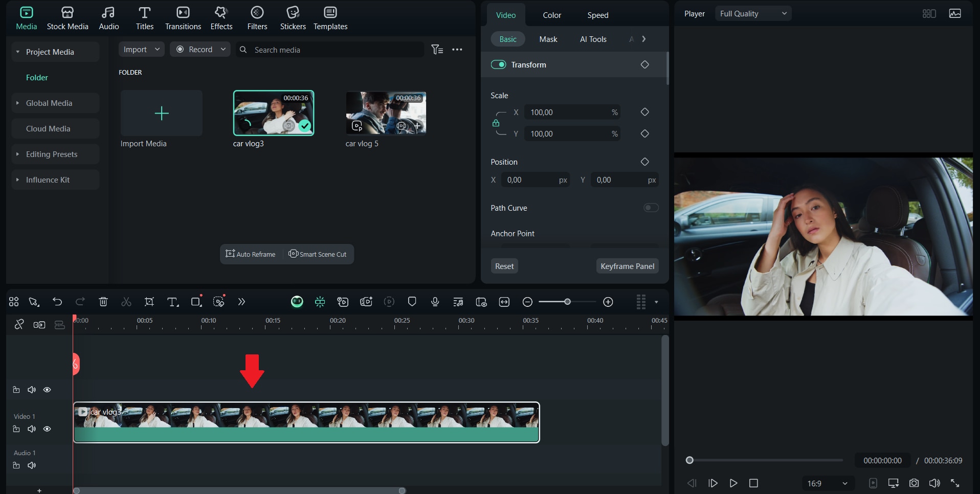Open the 16:9 aspect ratio dropdown
Screen dimensions: 980x494
coord(827,483)
